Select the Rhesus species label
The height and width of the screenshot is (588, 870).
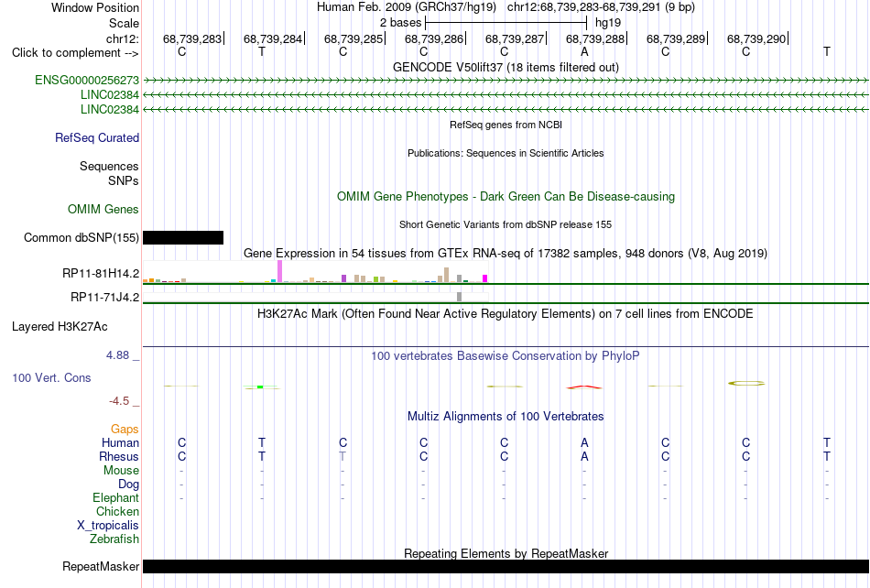click(x=119, y=456)
